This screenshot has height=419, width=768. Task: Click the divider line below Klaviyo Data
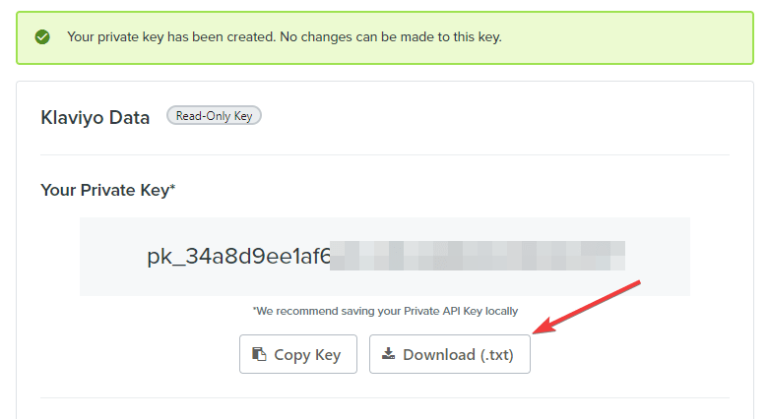pos(385,155)
